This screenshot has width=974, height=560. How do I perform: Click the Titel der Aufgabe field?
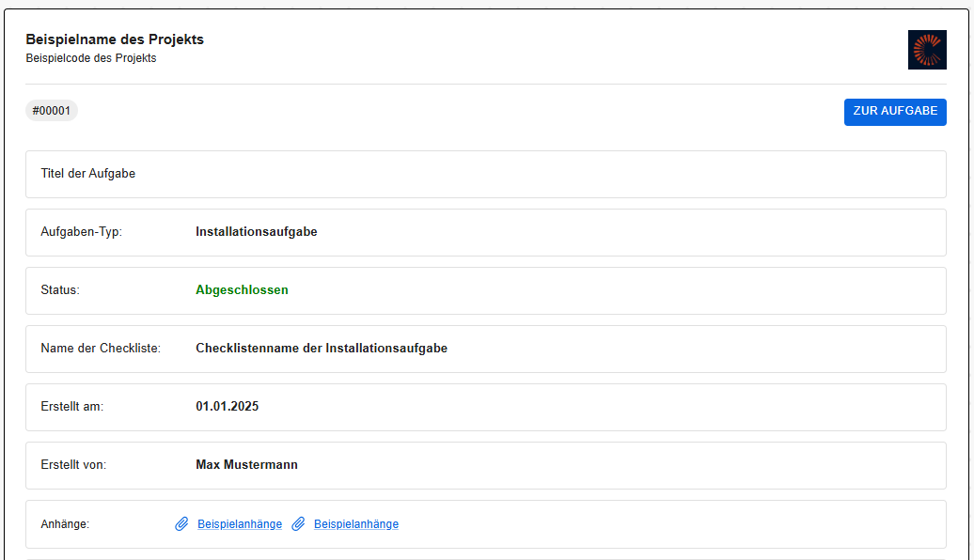(486, 174)
